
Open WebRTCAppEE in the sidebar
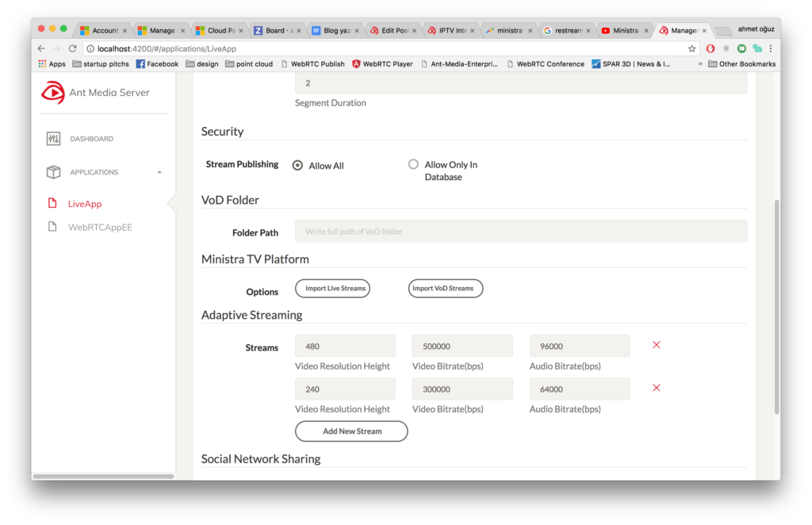click(x=100, y=228)
